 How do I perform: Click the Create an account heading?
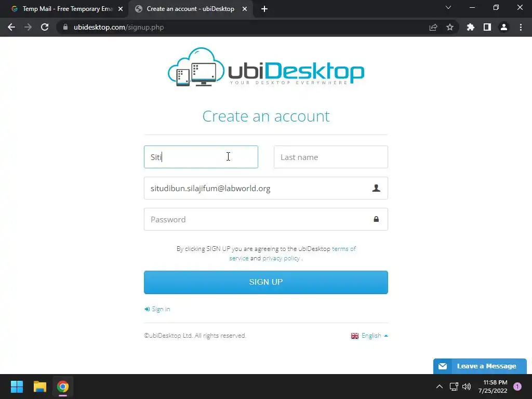coord(266,116)
